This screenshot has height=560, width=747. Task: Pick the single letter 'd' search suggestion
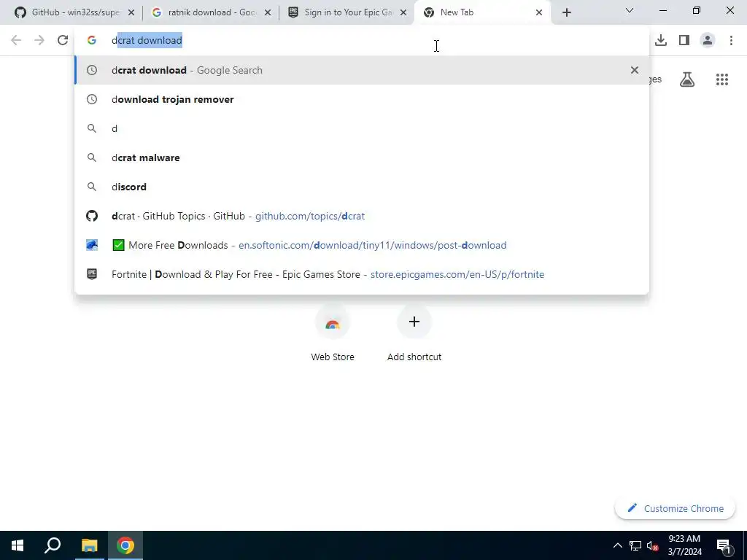click(x=362, y=128)
